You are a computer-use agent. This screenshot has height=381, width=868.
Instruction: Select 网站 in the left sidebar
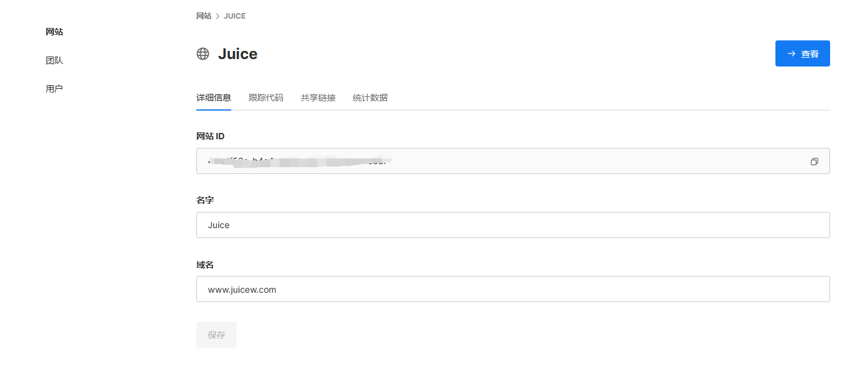click(55, 32)
